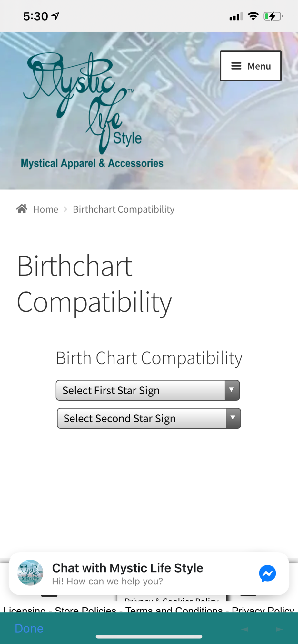Tap the battery charging status icon
The image size is (298, 644).
[273, 16]
